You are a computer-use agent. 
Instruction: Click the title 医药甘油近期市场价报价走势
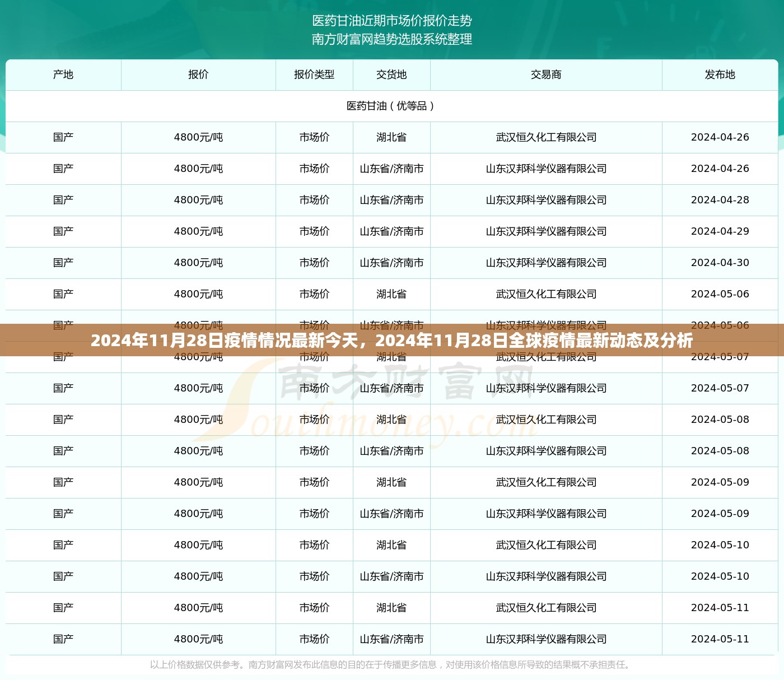[x=392, y=21]
